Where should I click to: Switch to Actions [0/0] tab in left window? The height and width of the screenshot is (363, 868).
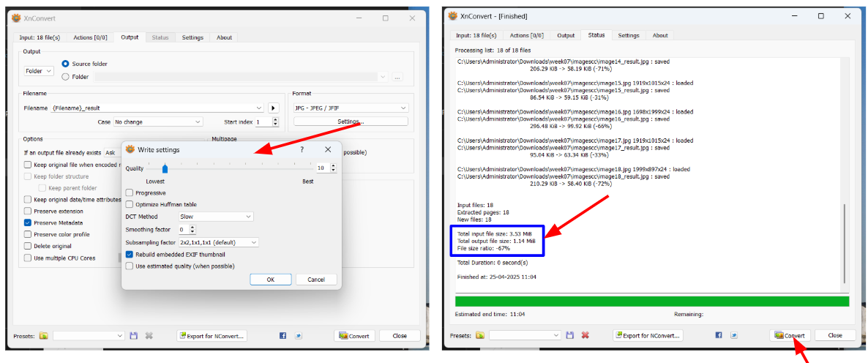[x=90, y=37]
